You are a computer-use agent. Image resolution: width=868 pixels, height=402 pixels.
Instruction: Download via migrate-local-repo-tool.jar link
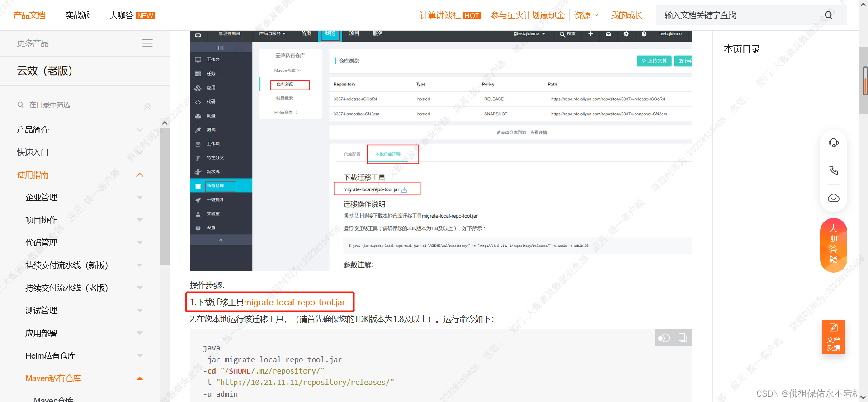click(294, 302)
